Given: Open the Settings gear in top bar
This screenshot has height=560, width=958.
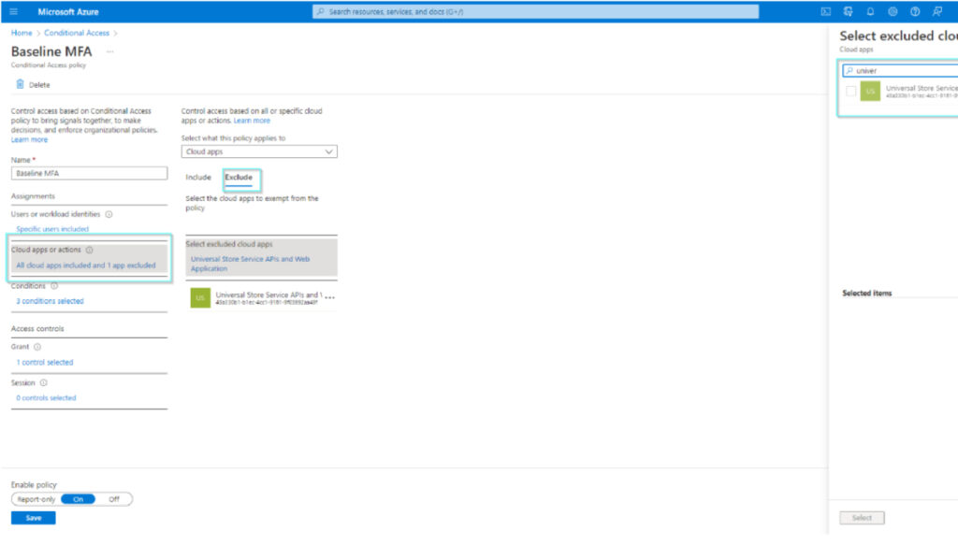Looking at the screenshot, I should pyautogui.click(x=893, y=11).
